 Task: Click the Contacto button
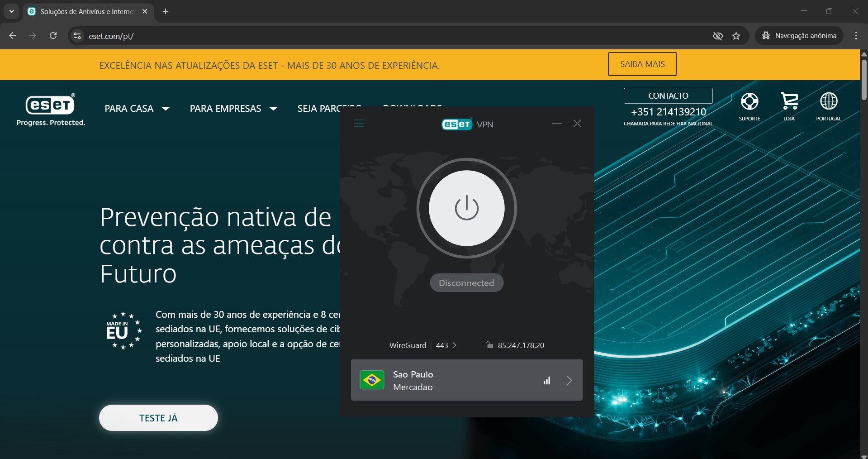click(668, 96)
